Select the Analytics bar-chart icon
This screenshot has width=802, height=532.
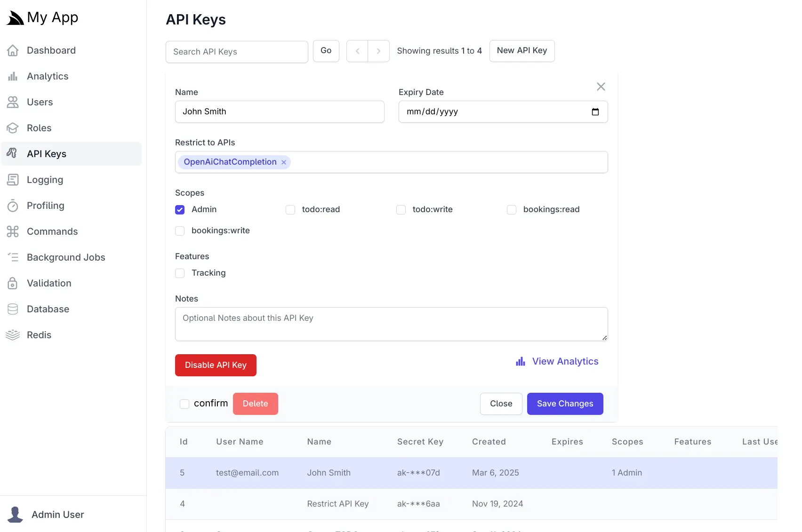13,76
